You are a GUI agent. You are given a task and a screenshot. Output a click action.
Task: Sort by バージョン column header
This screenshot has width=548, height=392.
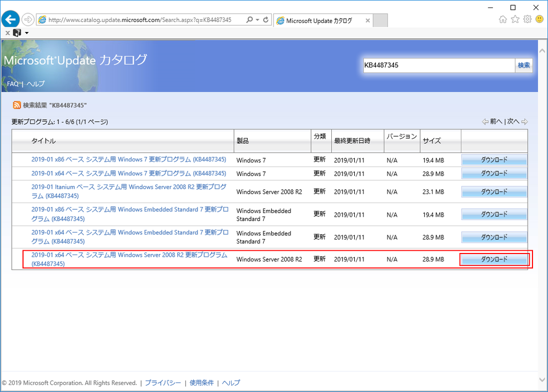point(401,136)
